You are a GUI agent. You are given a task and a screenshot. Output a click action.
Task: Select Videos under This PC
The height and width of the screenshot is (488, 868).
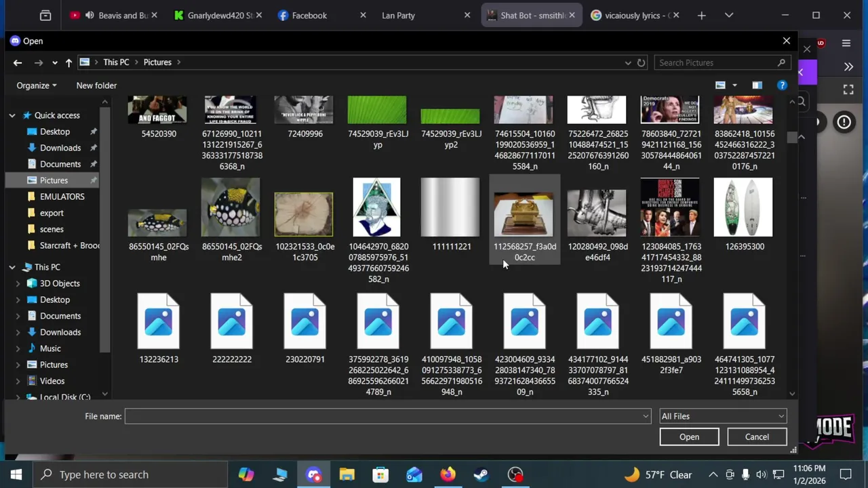[52, 381]
